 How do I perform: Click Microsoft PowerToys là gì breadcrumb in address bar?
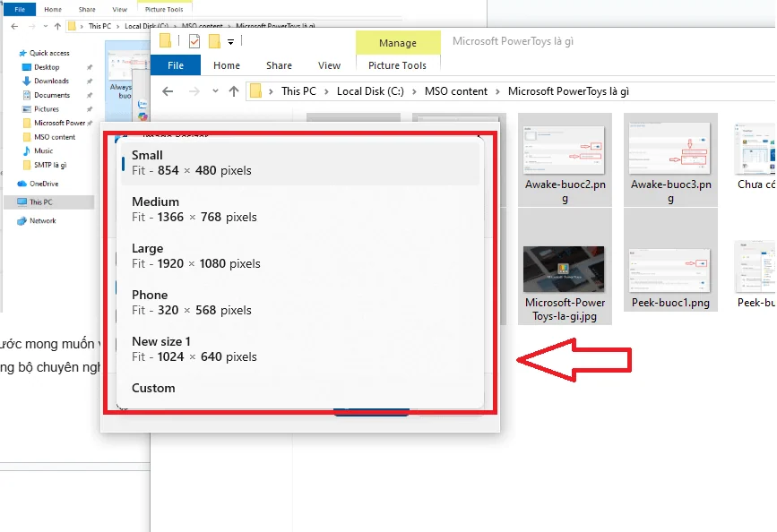point(568,91)
